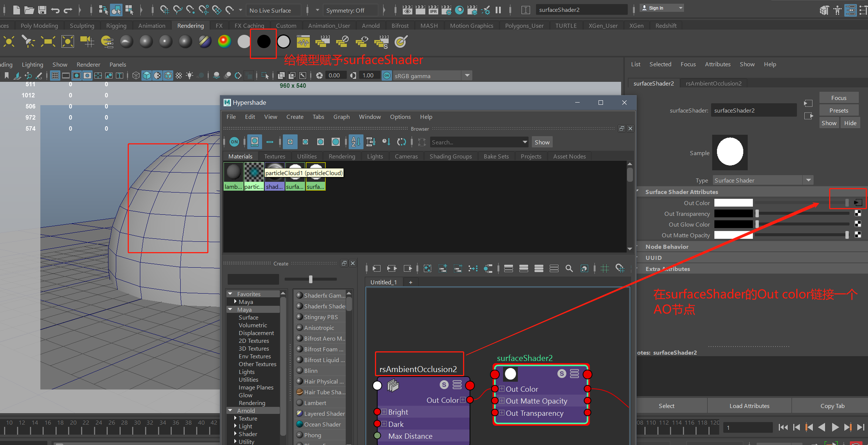Toggle the sRGB gamma color management ON button
Image resolution: width=868 pixels, height=445 pixels.
tap(387, 76)
